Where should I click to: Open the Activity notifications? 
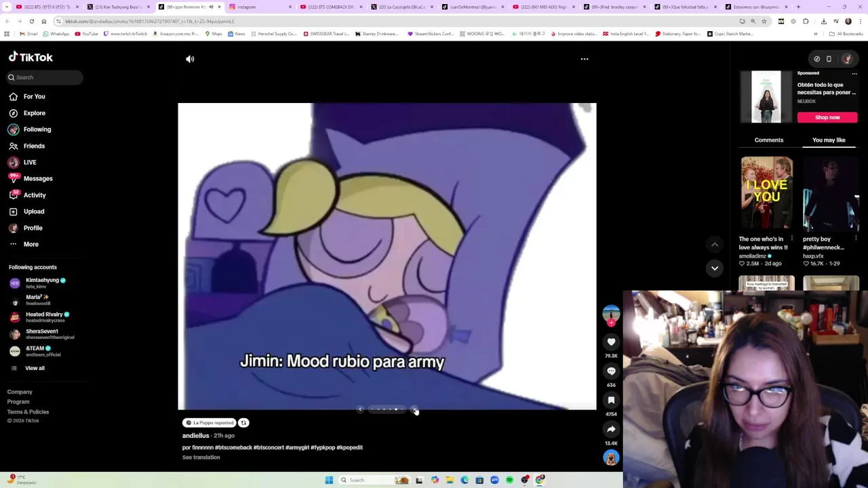(x=28, y=195)
